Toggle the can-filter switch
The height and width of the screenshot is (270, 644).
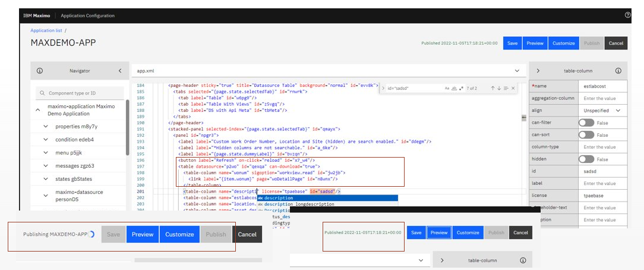[586, 123]
